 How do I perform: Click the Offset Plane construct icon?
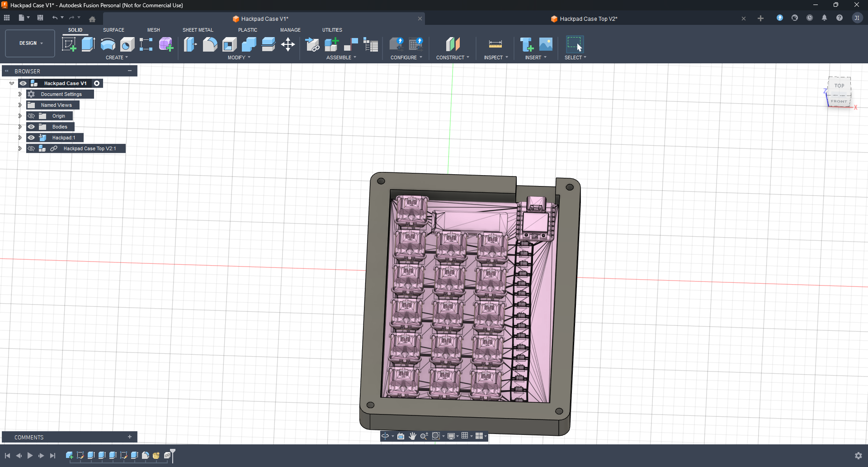point(453,44)
